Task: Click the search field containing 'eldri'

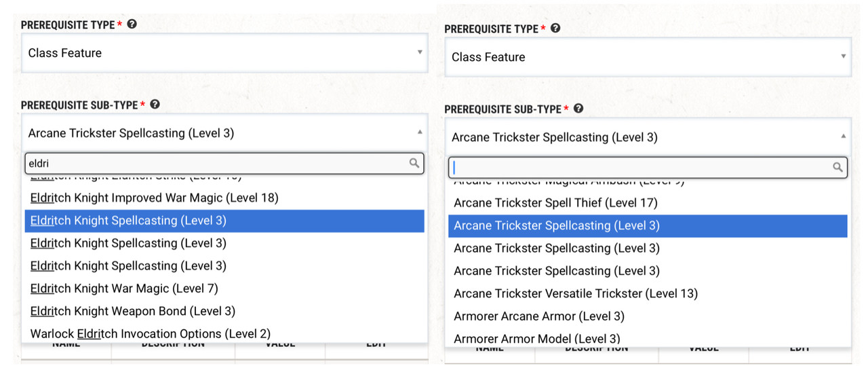Action: tap(224, 163)
